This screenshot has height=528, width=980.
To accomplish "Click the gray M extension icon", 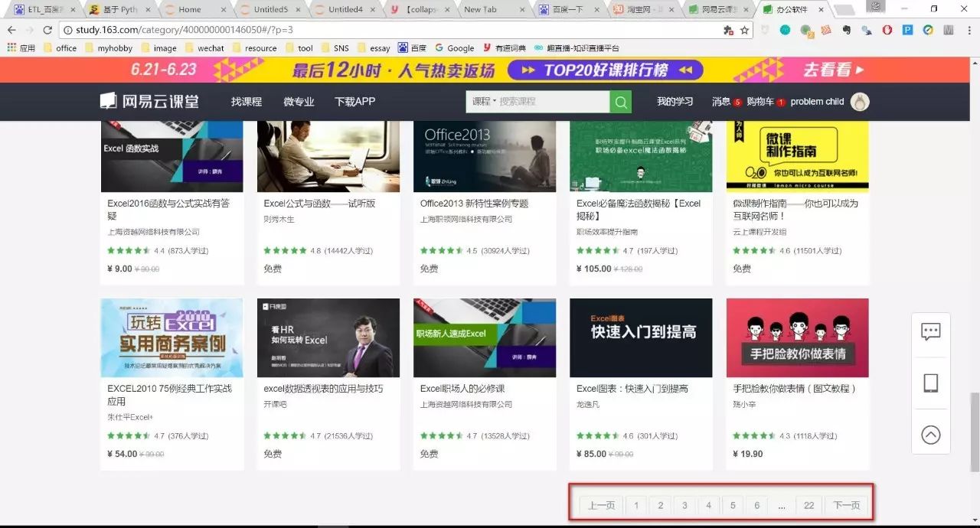I will pyautogui.click(x=949, y=31).
